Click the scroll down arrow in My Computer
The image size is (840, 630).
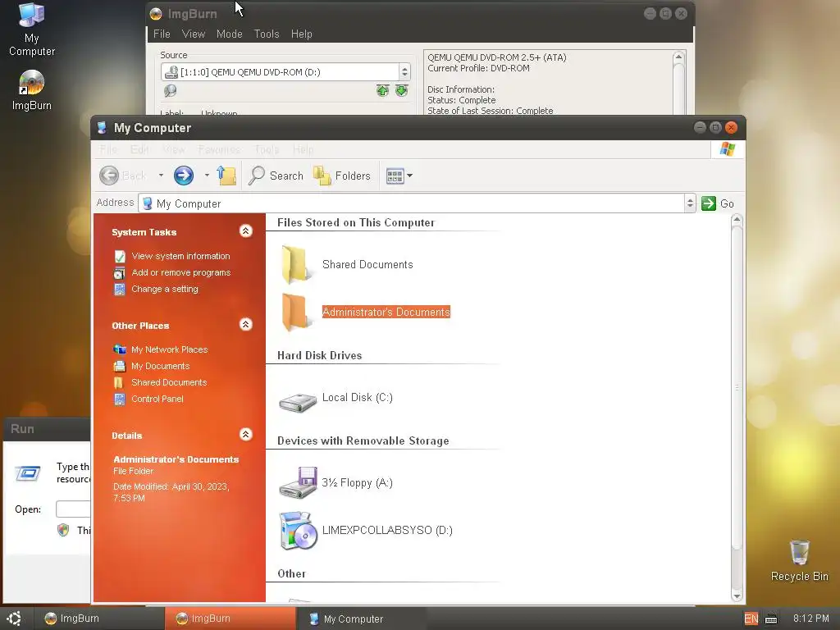[737, 596]
